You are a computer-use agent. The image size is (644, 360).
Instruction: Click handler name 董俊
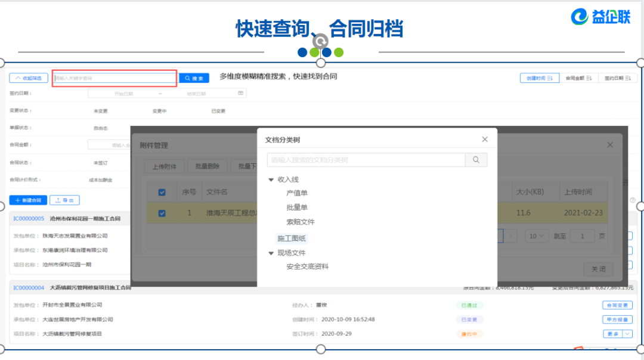pos(321,305)
